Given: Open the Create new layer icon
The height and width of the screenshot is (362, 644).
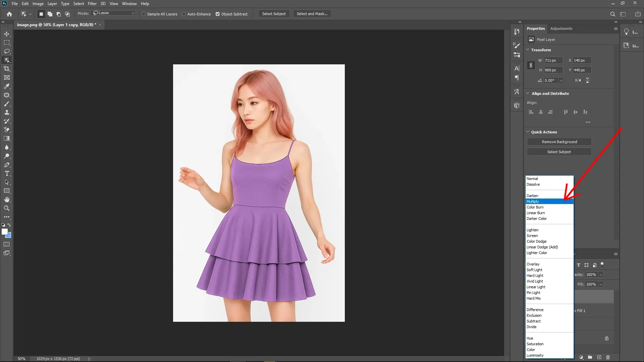Looking at the screenshot, I should point(599,357).
